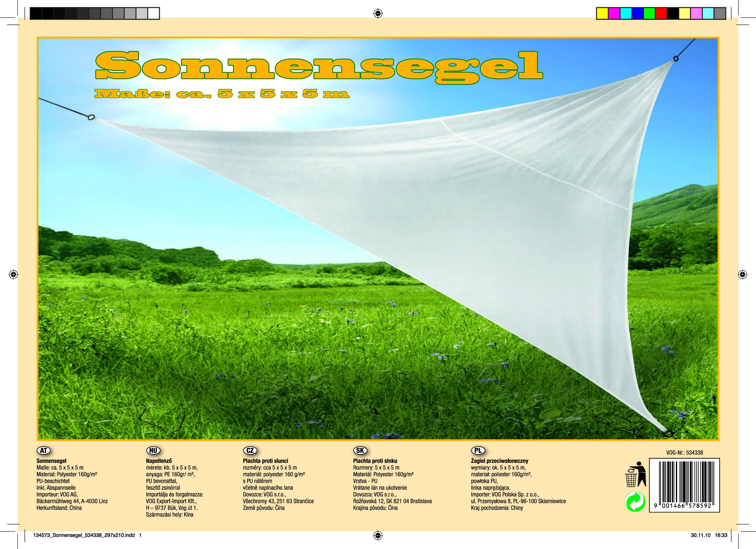
Task: Click the right edge registration mark
Action: pos(742,274)
